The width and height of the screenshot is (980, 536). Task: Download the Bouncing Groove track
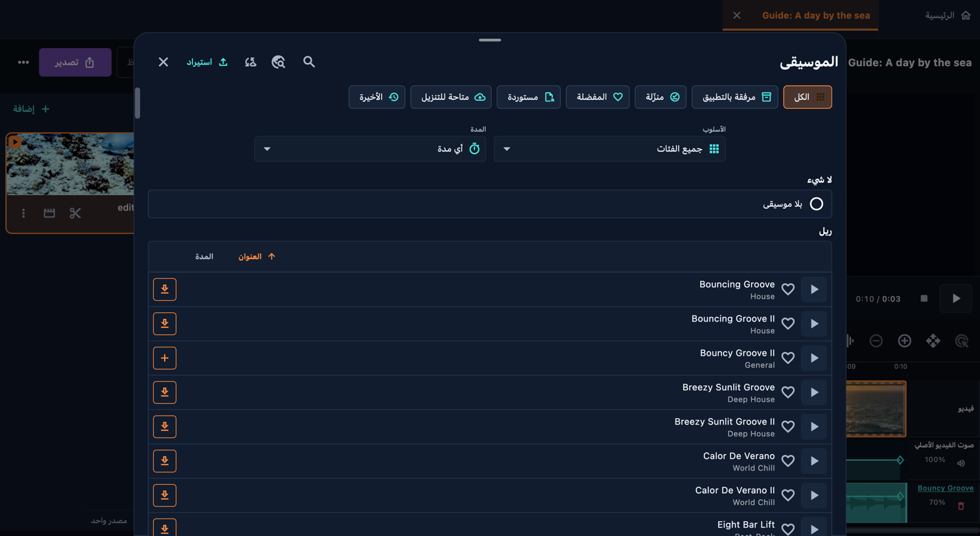click(x=165, y=290)
